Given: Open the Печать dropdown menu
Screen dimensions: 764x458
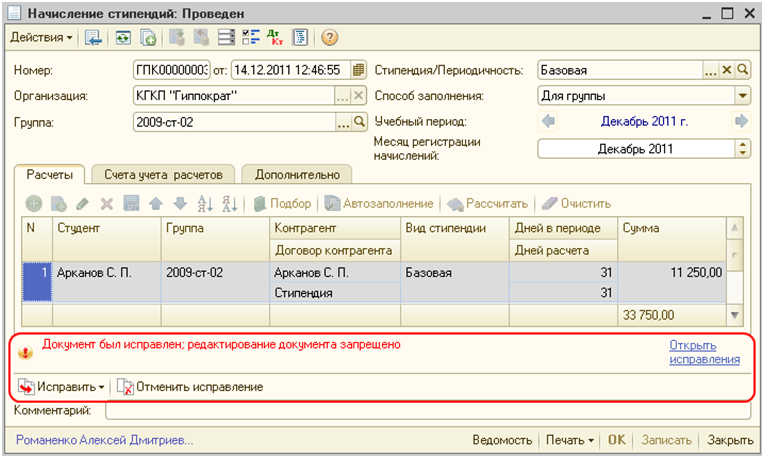Looking at the screenshot, I should point(568,440).
